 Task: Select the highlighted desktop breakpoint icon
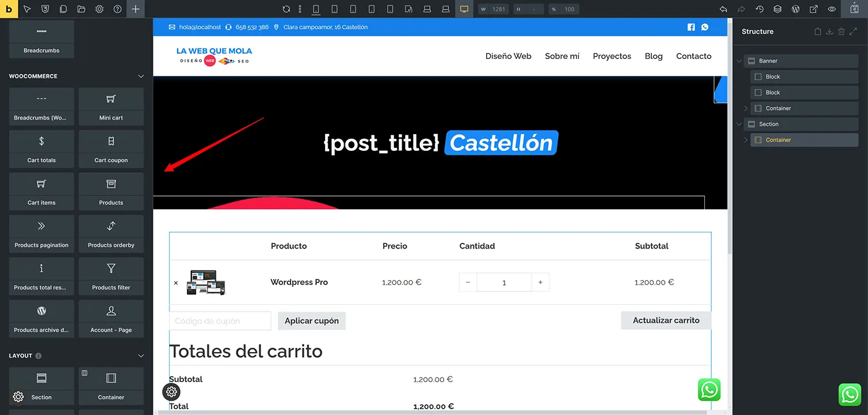[464, 9]
